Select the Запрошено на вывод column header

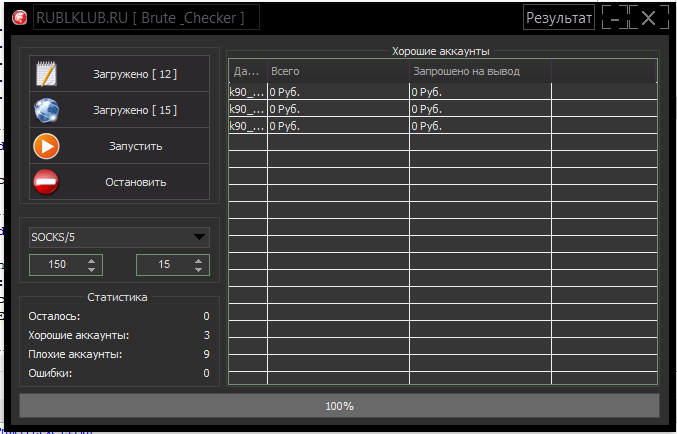(480, 71)
